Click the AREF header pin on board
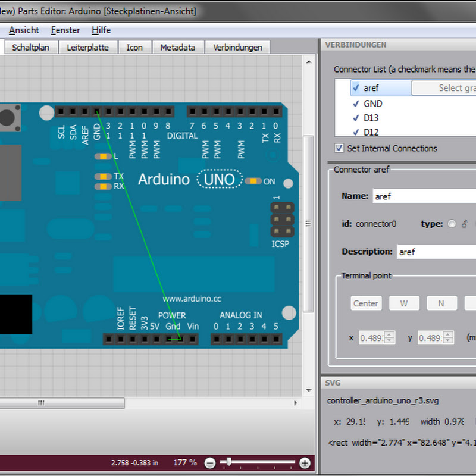The width and height of the screenshot is (476, 476). pyautogui.click(x=84, y=112)
